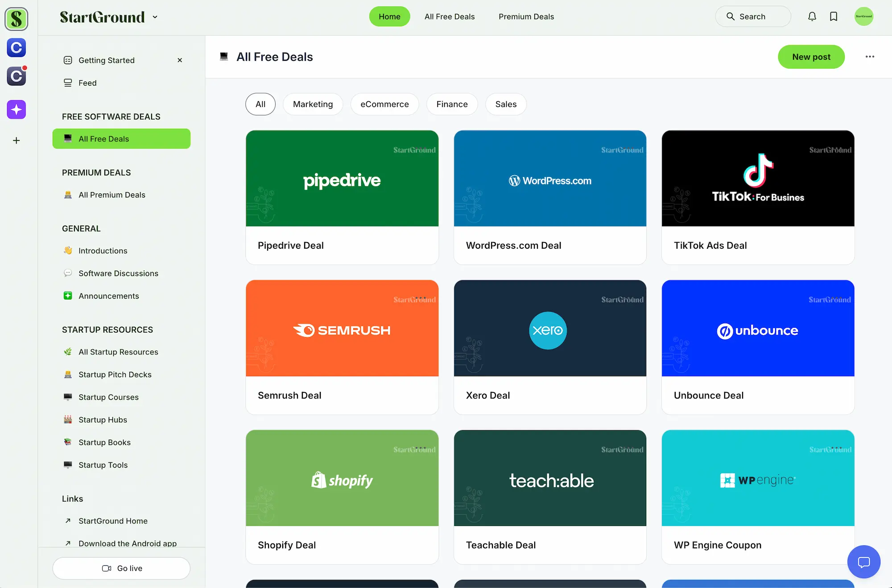
Task: Click the Pipedrive Deal title
Action: [x=291, y=245]
